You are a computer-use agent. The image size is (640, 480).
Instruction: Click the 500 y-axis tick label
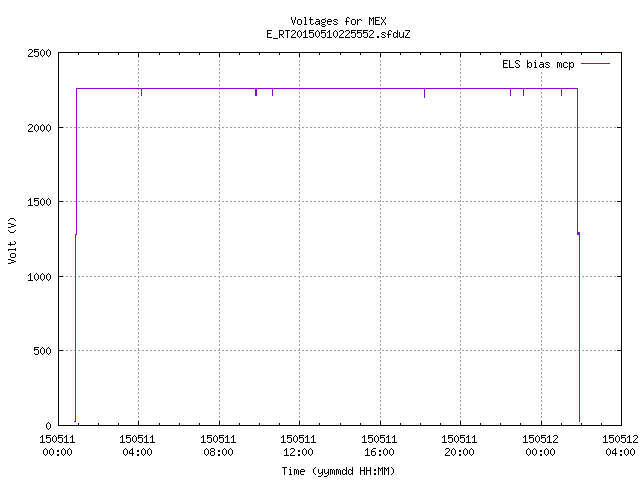[x=42, y=351]
